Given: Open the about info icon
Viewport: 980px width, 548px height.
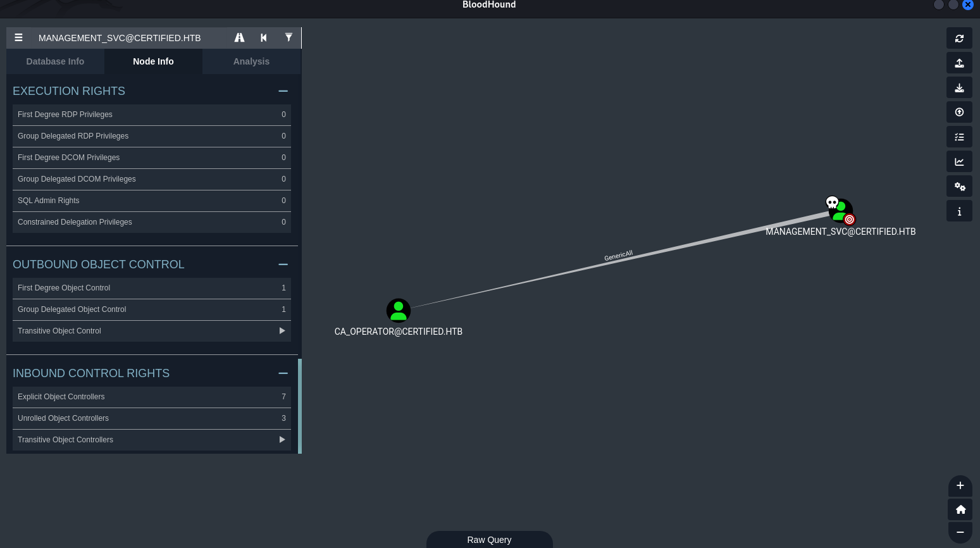Looking at the screenshot, I should (x=959, y=211).
